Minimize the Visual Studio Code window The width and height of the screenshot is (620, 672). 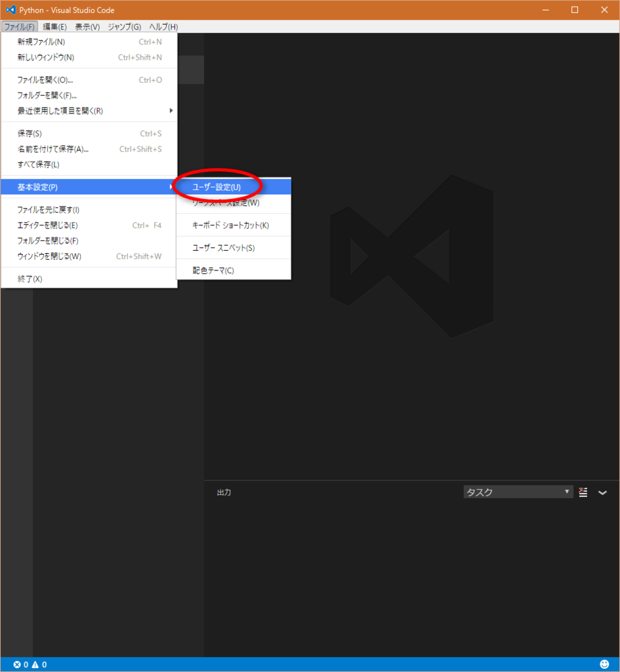pyautogui.click(x=545, y=9)
